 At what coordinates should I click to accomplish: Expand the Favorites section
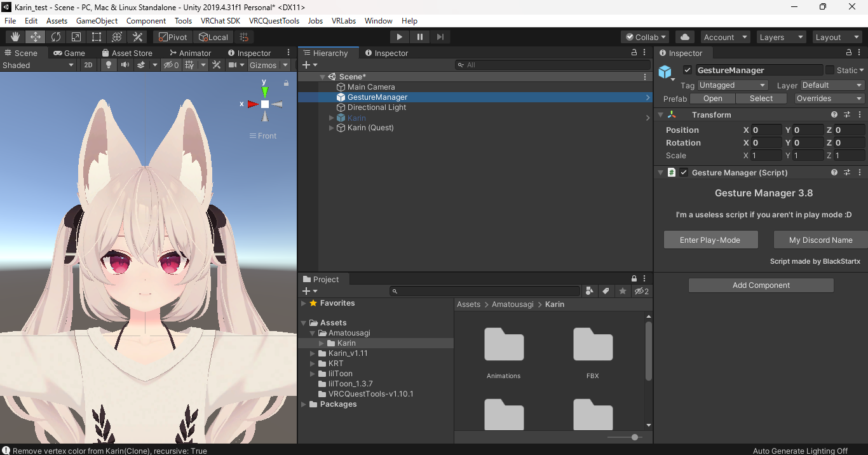(x=304, y=303)
